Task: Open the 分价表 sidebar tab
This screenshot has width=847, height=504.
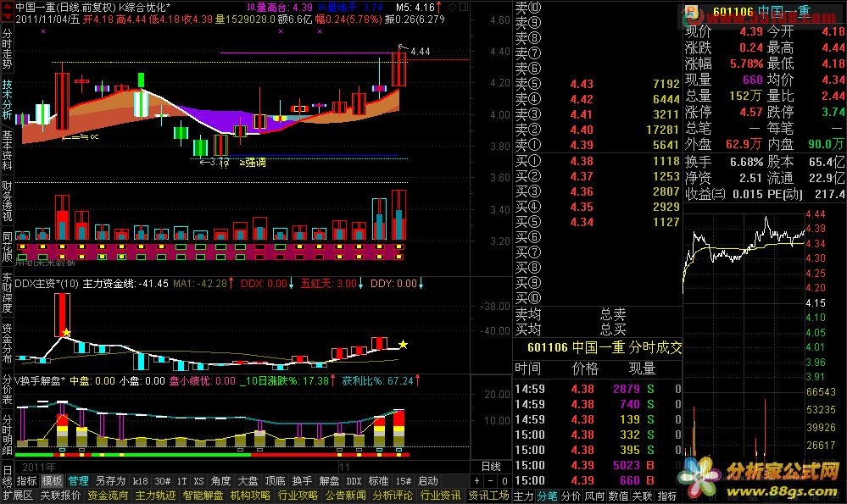Action: [x=7, y=389]
